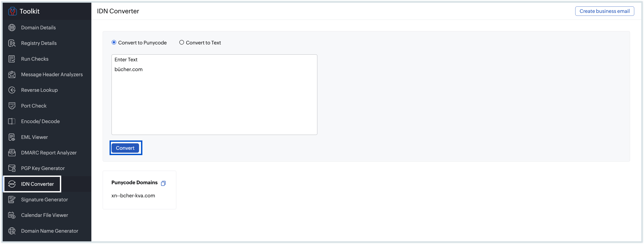
Task: Click the Port Check icon
Action: click(x=12, y=106)
